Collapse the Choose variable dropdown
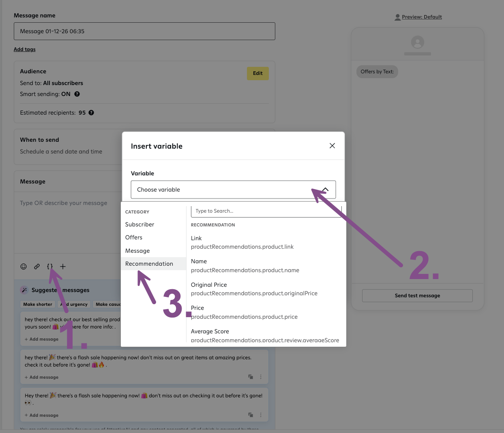504x433 pixels. point(325,190)
